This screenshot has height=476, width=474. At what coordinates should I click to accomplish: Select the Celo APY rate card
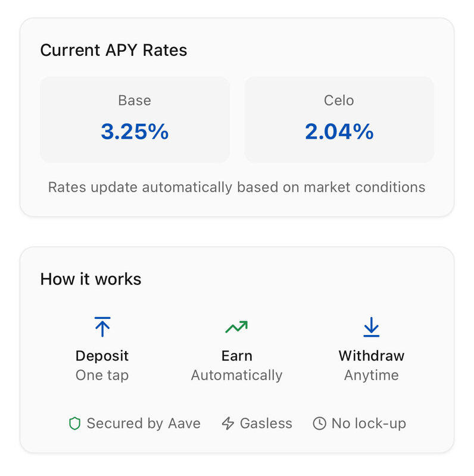click(x=339, y=119)
